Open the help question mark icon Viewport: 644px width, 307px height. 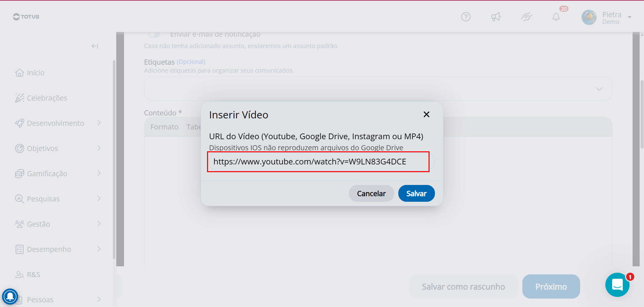pyautogui.click(x=466, y=17)
